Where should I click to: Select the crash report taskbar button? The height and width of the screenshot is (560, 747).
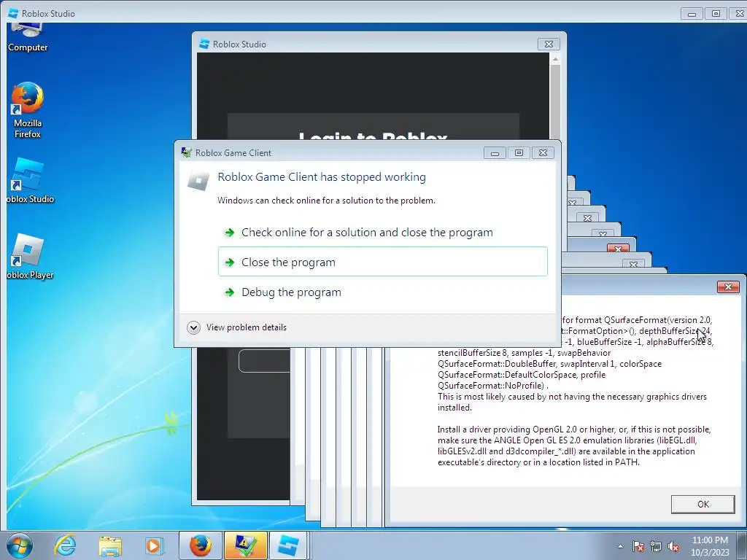click(245, 545)
